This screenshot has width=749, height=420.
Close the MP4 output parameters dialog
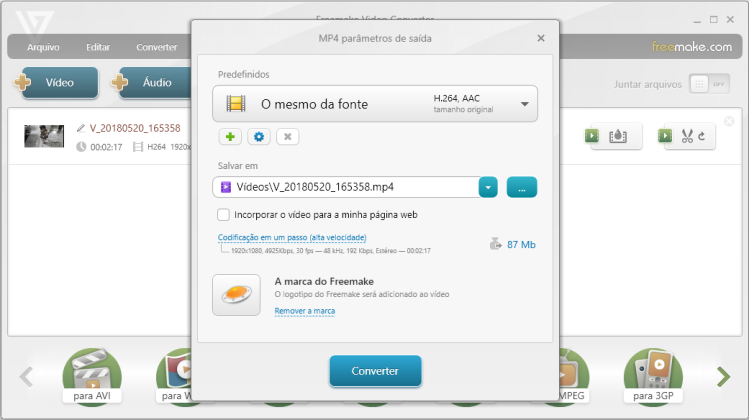pos(541,38)
